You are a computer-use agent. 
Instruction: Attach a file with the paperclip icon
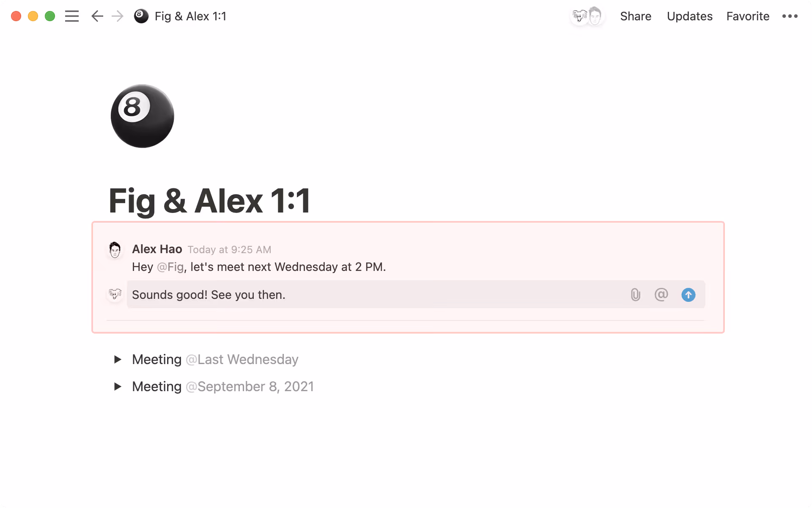(x=635, y=295)
